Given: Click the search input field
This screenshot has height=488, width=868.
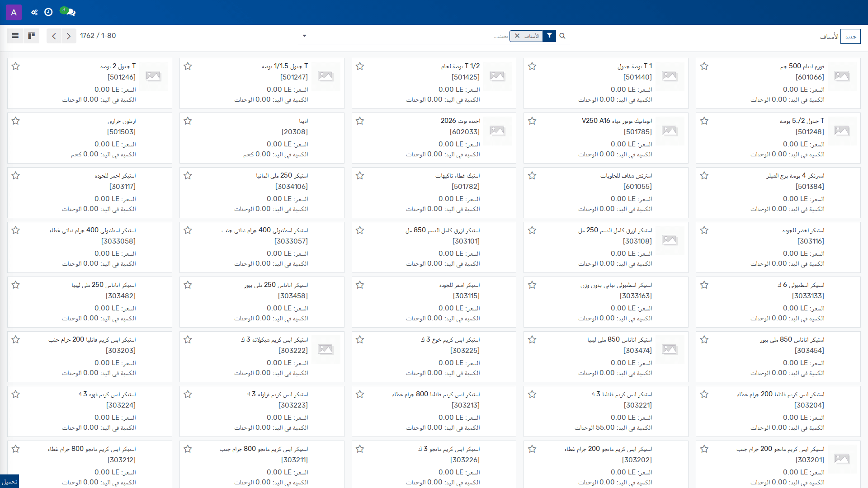Looking at the screenshot, I should tap(409, 36).
